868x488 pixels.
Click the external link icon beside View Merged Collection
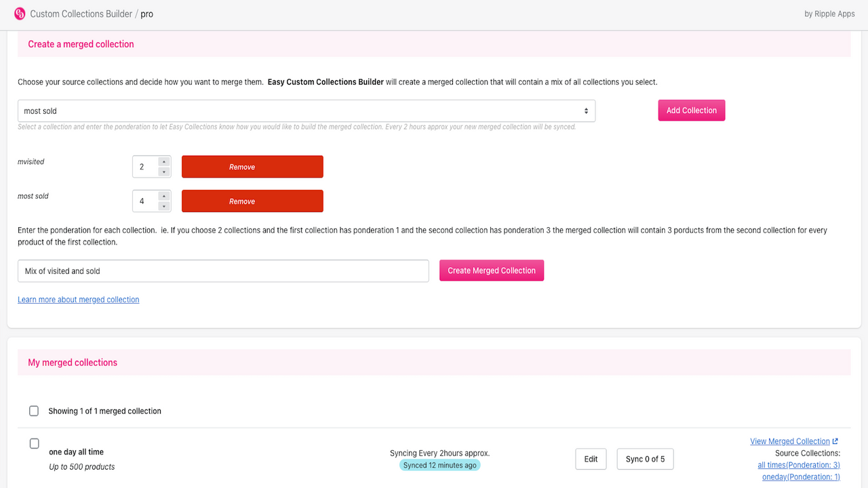(x=835, y=441)
